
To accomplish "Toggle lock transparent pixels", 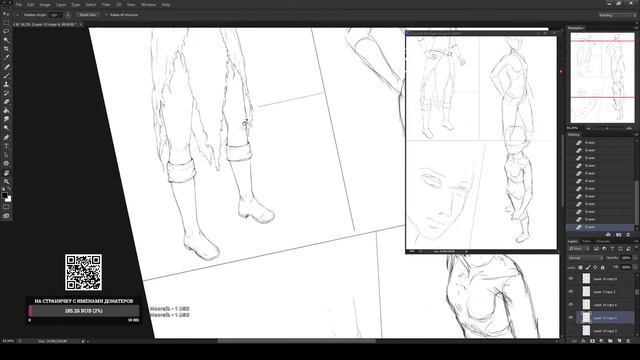I will [580, 267].
